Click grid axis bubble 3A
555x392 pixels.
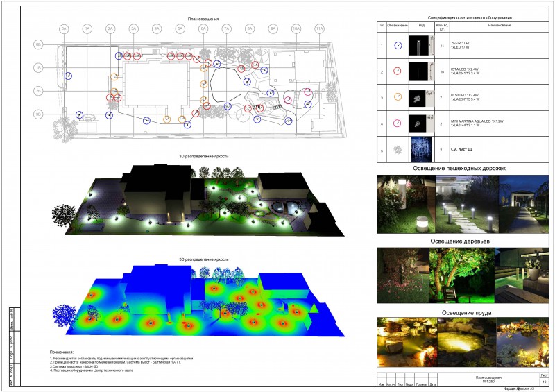pos(133,29)
